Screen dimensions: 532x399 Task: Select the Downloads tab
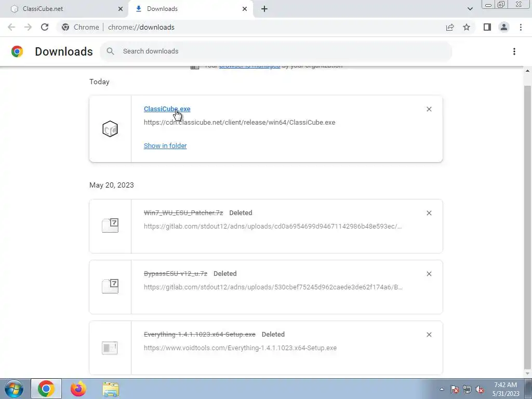point(190,9)
